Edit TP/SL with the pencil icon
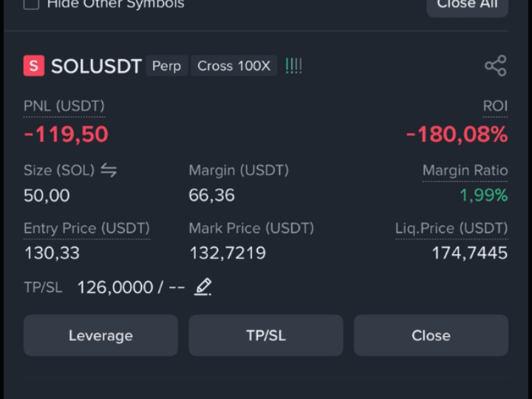Viewport: 532px width, 399px height. [203, 287]
